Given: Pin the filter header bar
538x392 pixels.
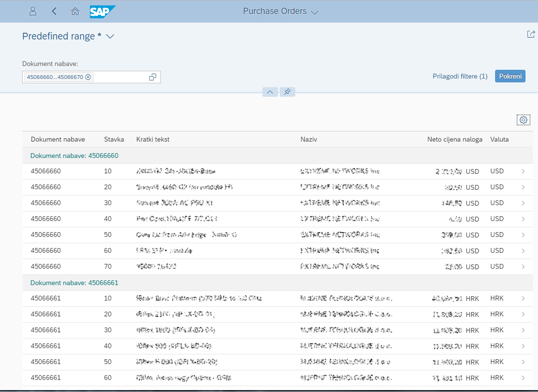Looking at the screenshot, I should click(x=287, y=92).
